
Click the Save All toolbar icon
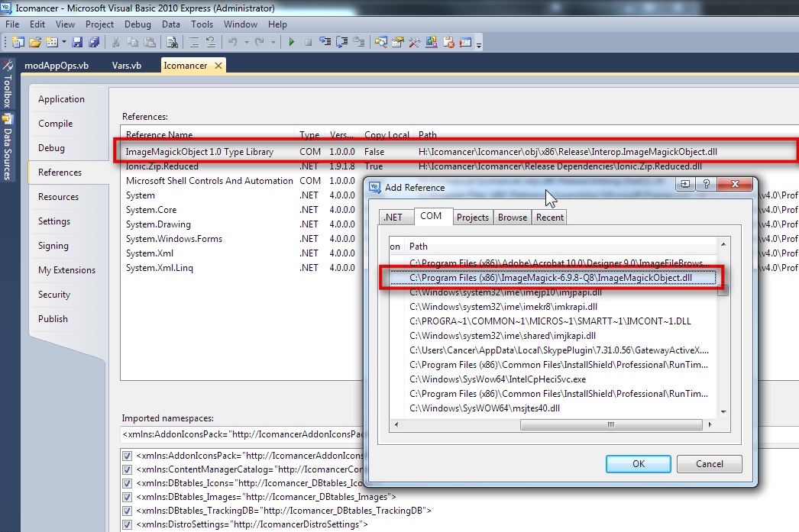coord(94,42)
